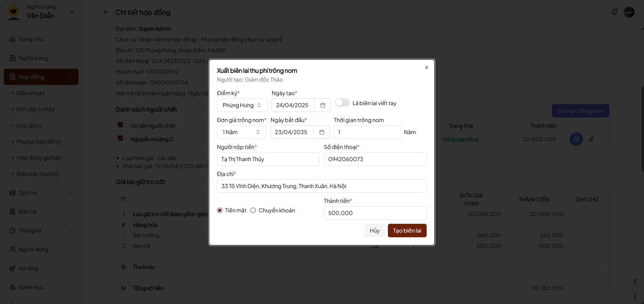
Task: Toggle the Là biên lai viết tay switch
Action: (342, 103)
